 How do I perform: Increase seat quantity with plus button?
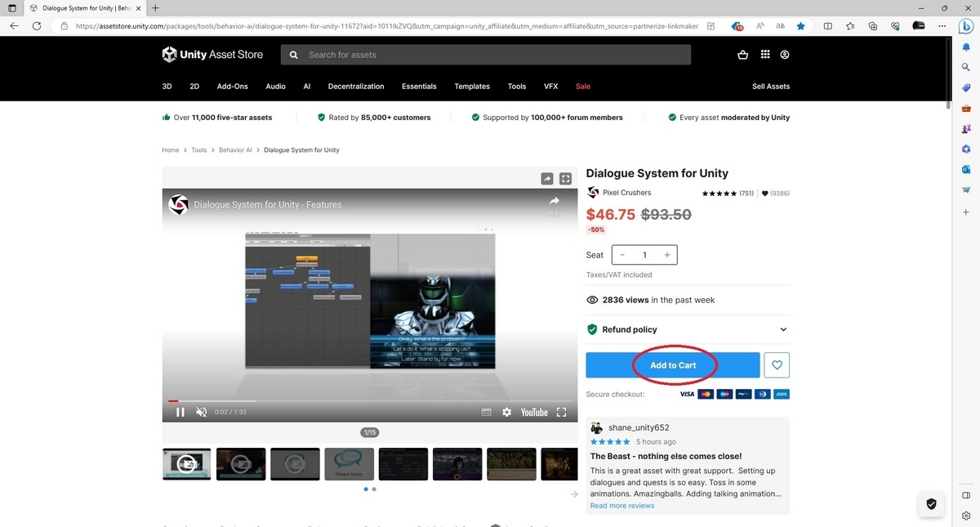point(667,255)
